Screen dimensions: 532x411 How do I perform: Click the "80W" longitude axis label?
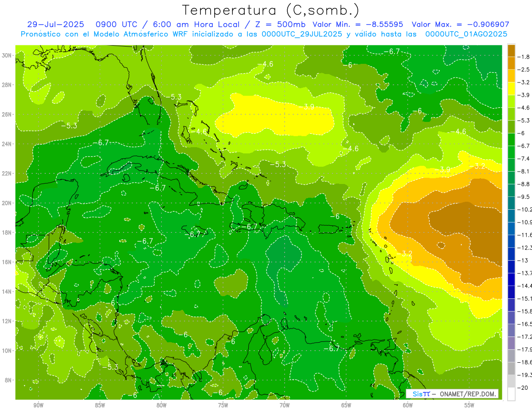(161, 405)
